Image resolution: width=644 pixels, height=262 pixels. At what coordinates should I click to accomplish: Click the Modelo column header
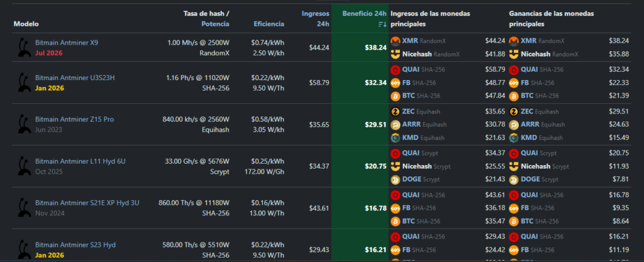26,24
